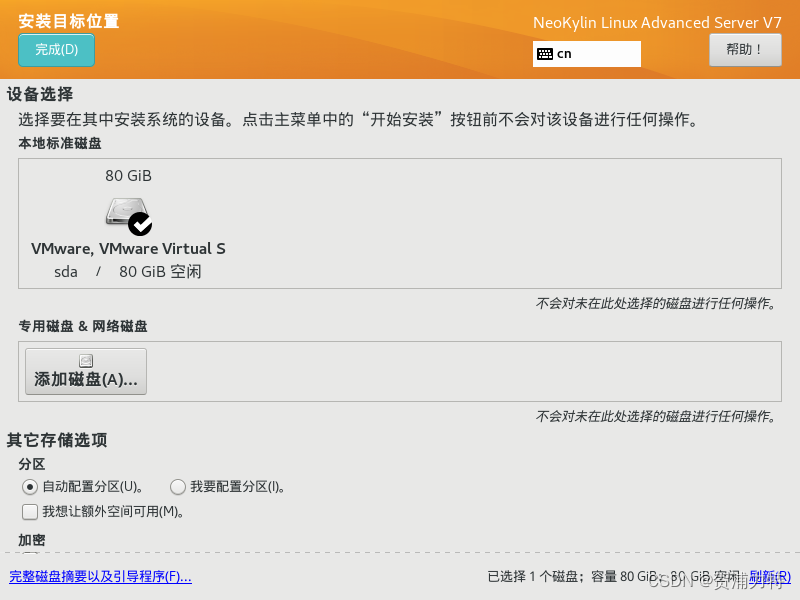Click the sda device name text

pyautogui.click(x=66, y=272)
